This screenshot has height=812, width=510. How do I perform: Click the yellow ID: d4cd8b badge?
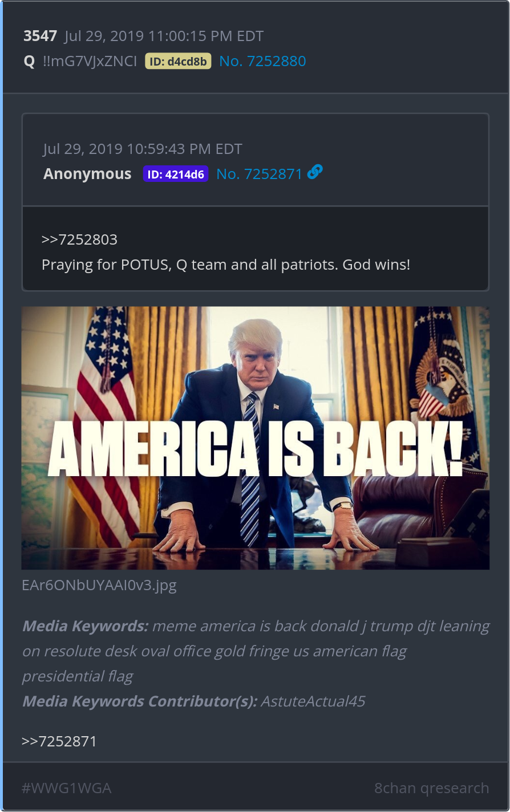click(x=178, y=61)
